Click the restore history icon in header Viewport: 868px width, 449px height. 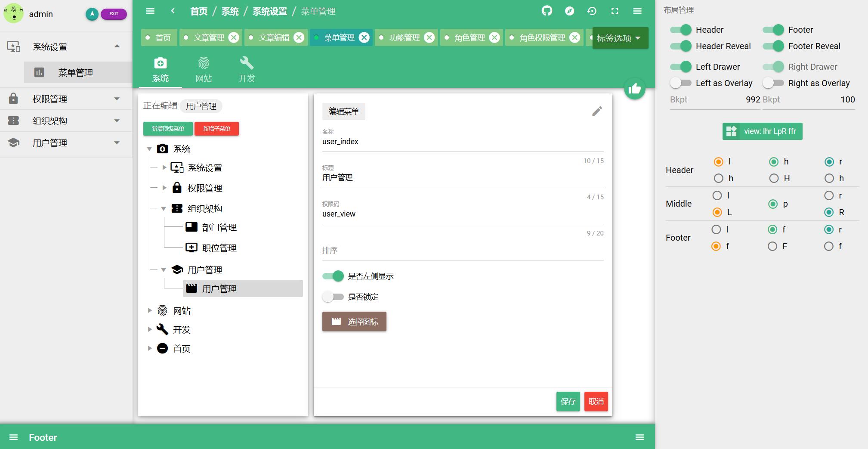click(x=592, y=11)
